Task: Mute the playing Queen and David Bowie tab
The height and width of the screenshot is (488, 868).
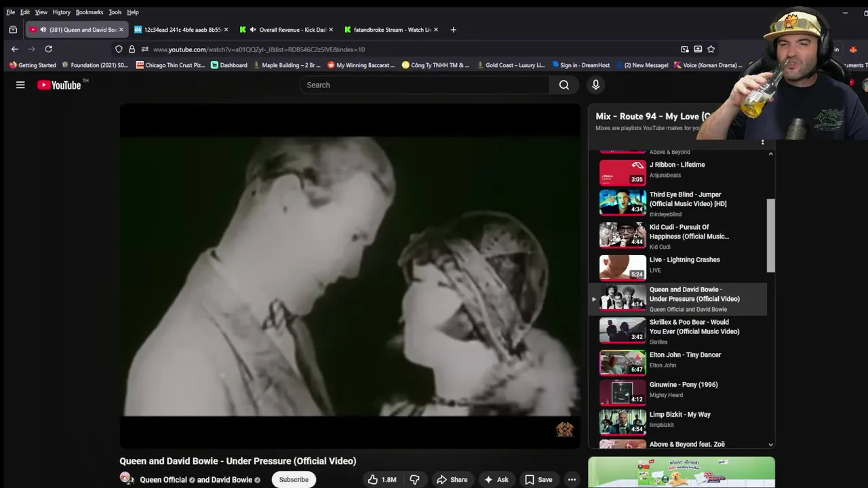Action: [43, 30]
